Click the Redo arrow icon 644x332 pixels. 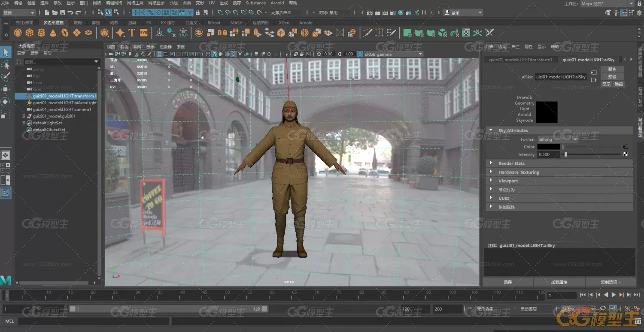coord(79,13)
